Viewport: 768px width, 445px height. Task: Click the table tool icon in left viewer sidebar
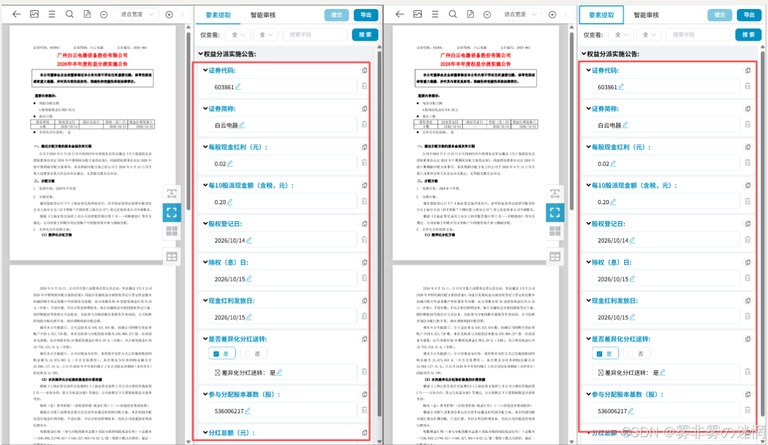(171, 257)
